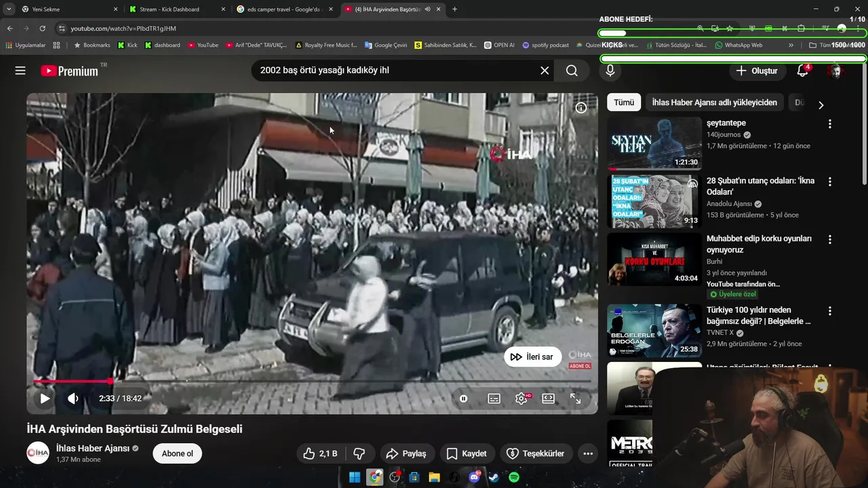Reload the page
This screenshot has width=868, height=488.
[x=43, y=28]
